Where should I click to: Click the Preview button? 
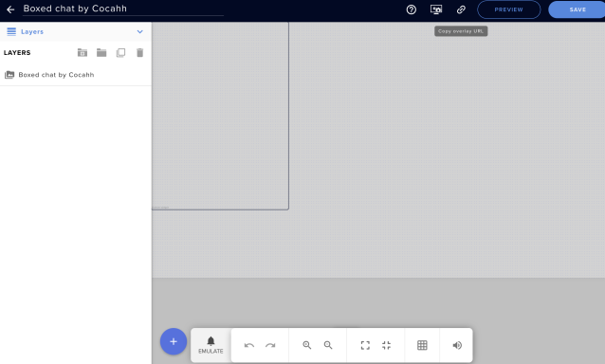pyautogui.click(x=508, y=9)
